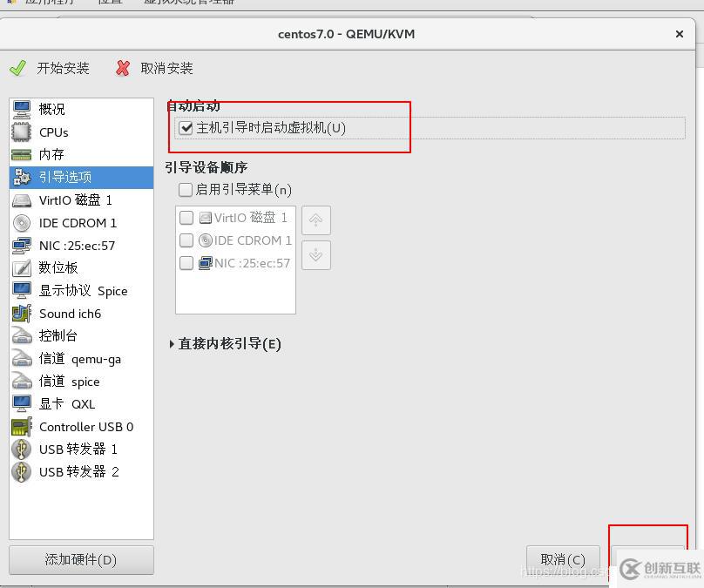
Task: Click 取消安装 to cancel installation
Action: (x=166, y=68)
